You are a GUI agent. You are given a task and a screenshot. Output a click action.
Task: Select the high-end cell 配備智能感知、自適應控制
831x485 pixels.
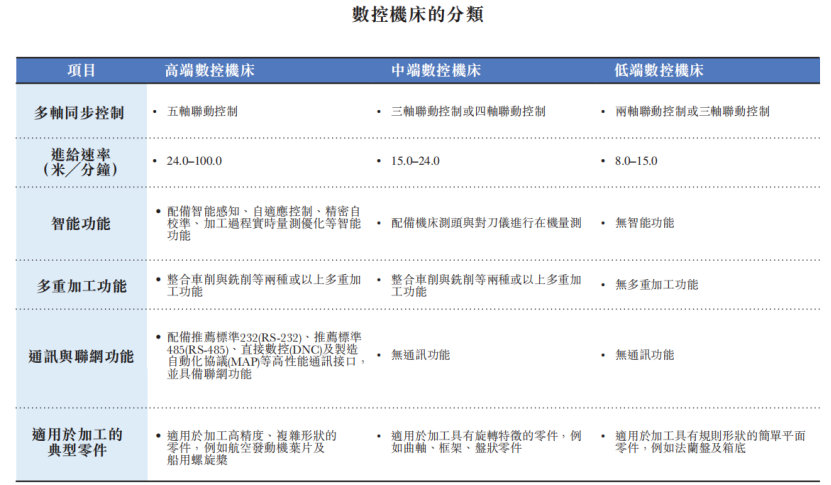264,223
